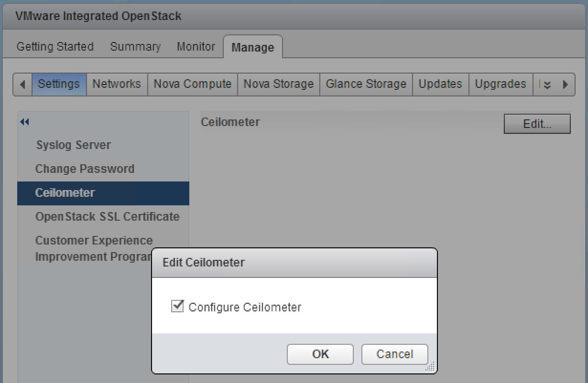This screenshot has width=588, height=383.
Task: Go to the Monitor tab
Action: pyautogui.click(x=196, y=47)
